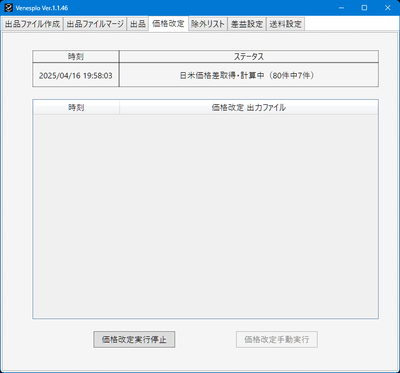Switch to the 送料設定 tab
Image resolution: width=400 pixels, height=373 pixels.
point(285,24)
